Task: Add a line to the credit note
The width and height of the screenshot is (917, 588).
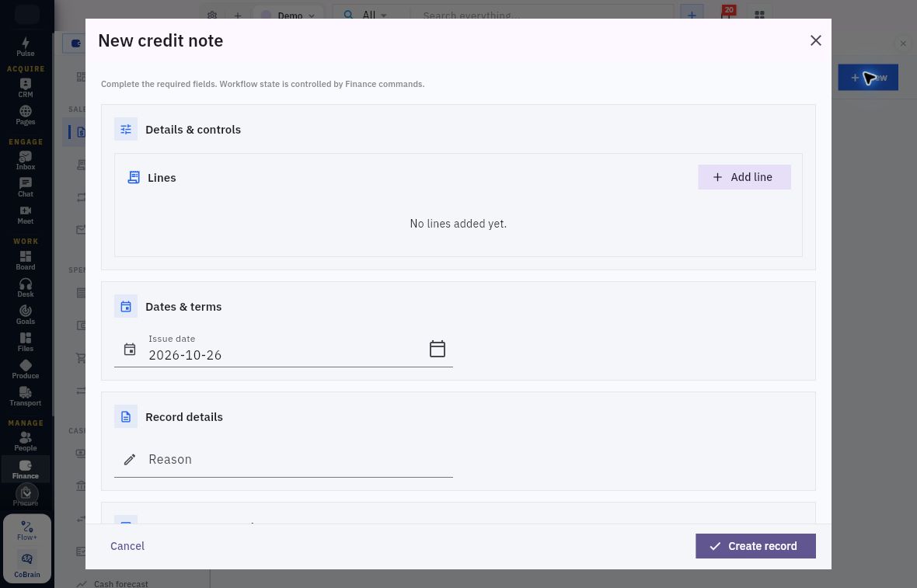Action: [x=744, y=177]
